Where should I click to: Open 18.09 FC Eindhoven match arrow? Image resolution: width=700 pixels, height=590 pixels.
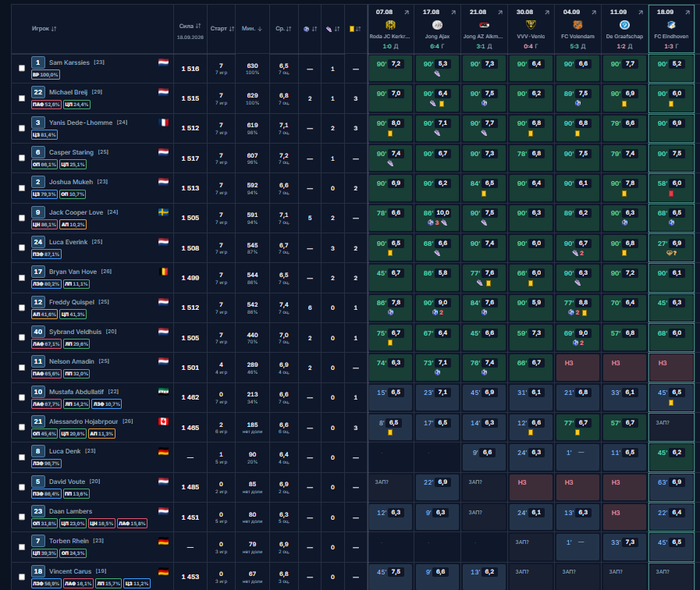(688, 12)
